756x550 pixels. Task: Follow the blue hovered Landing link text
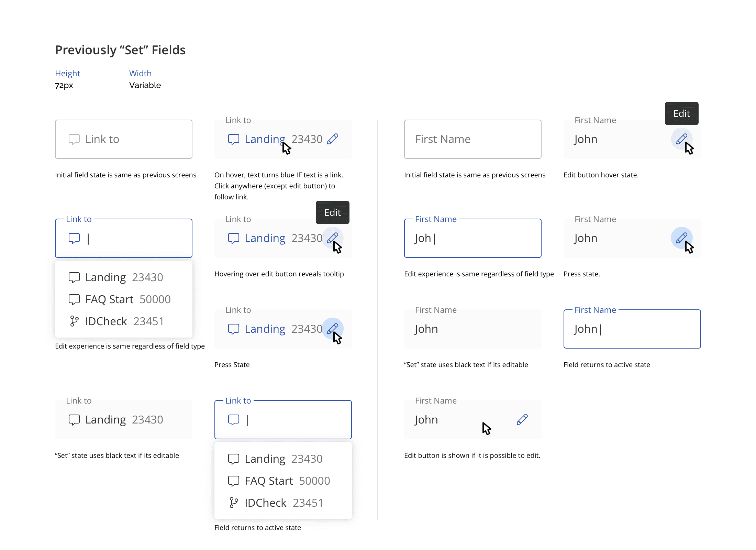coord(265,139)
